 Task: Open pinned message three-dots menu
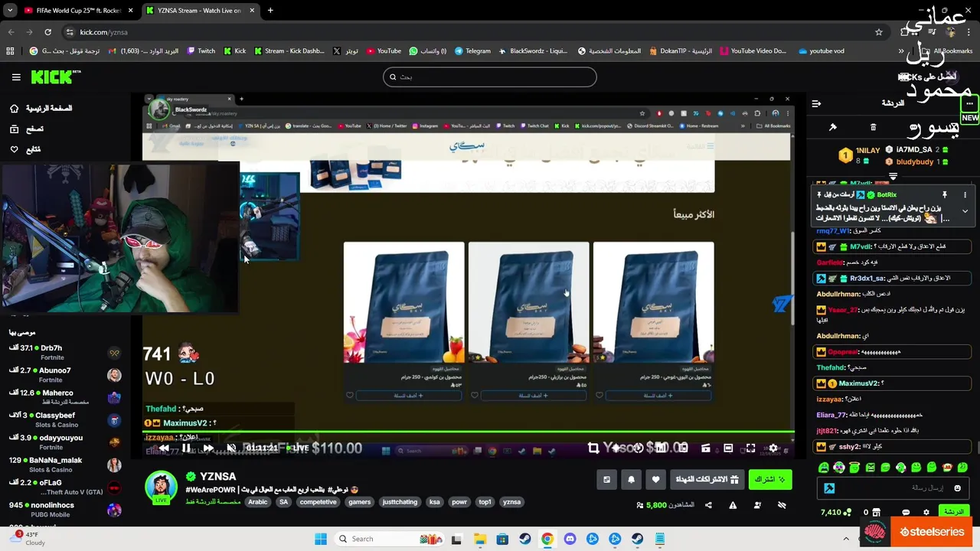[965, 195]
